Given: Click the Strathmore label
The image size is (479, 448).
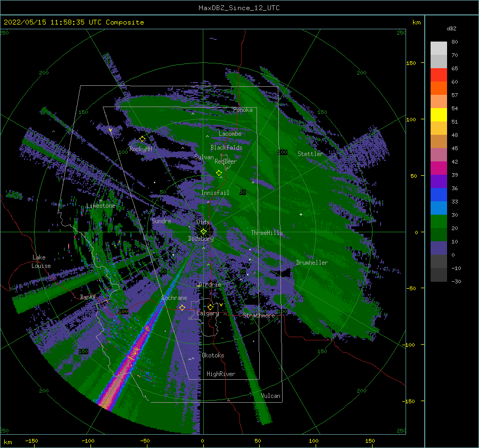Looking at the screenshot, I should pos(259,315).
